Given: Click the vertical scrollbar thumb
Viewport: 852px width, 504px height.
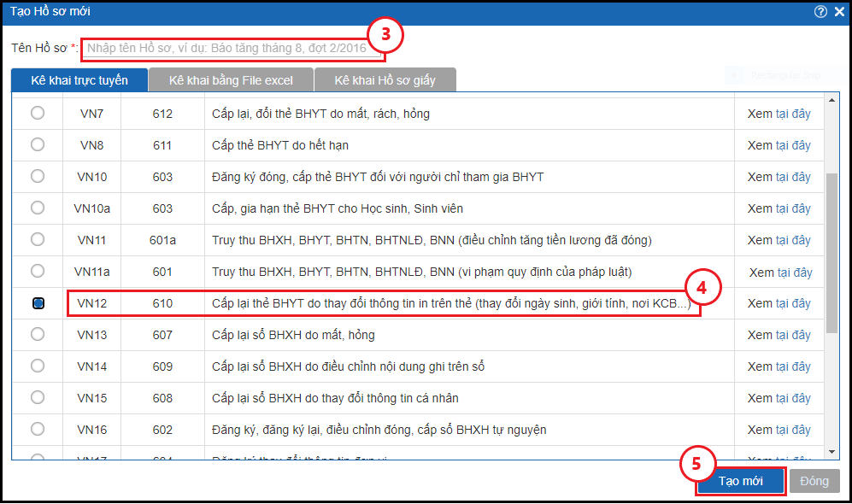Looking at the screenshot, I should 831,253.
